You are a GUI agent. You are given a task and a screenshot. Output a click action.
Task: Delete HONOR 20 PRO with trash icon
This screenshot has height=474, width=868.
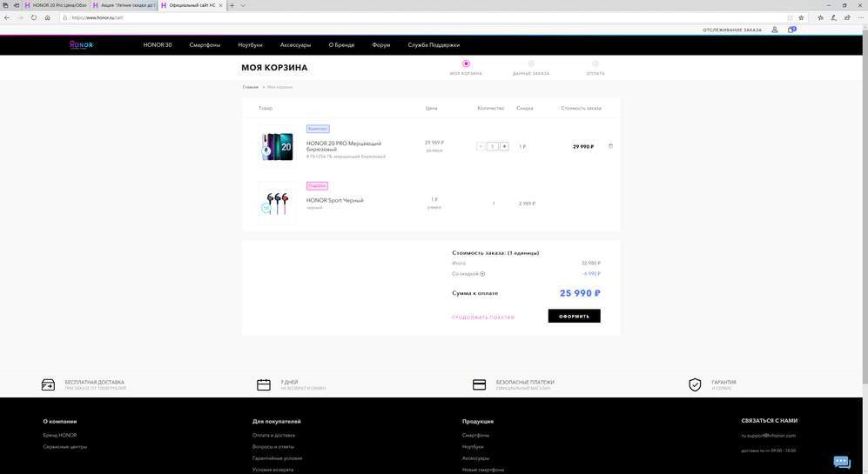(610, 146)
